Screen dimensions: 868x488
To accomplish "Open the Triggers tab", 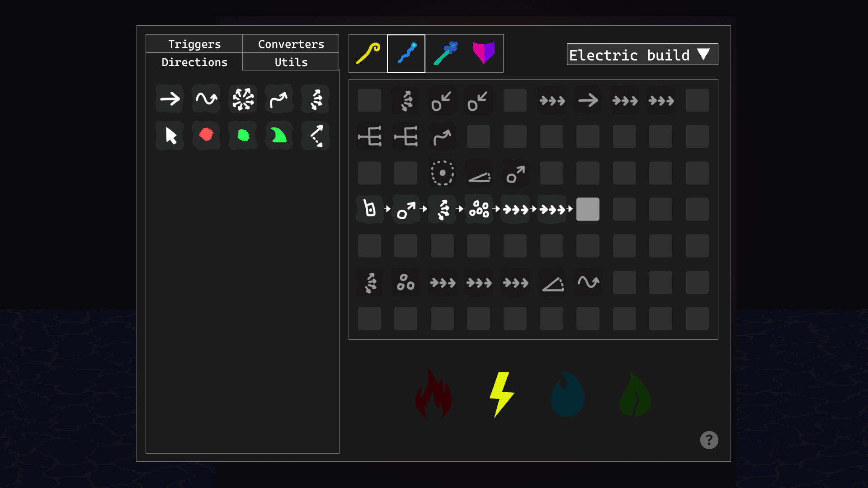I will point(194,44).
